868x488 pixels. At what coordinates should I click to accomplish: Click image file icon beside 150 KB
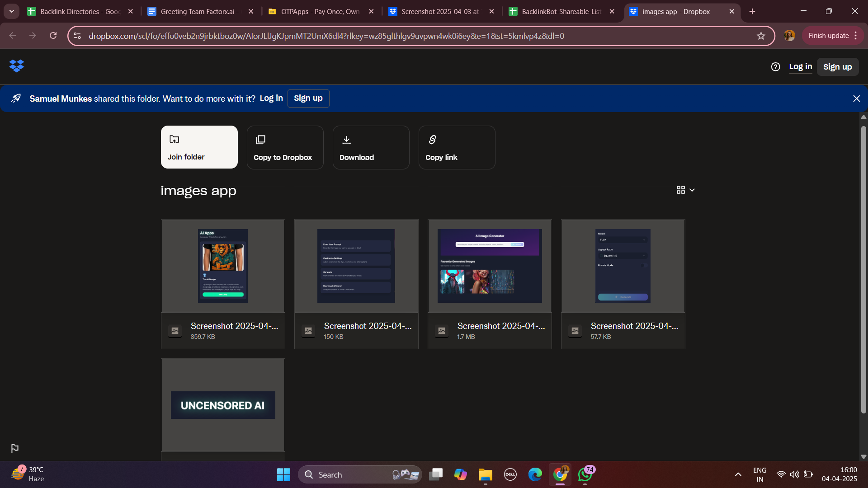pos(308,331)
